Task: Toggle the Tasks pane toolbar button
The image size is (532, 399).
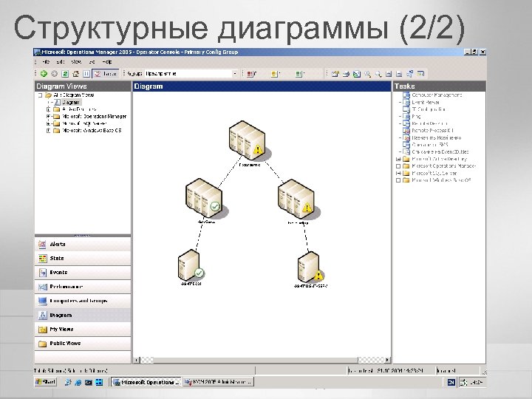Action: click(105, 74)
